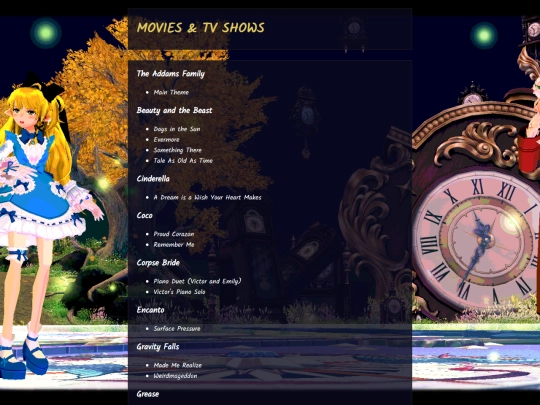The image size is (540, 405).
Task: Click "Victor's Piano Solo" entry
Action: click(x=179, y=292)
